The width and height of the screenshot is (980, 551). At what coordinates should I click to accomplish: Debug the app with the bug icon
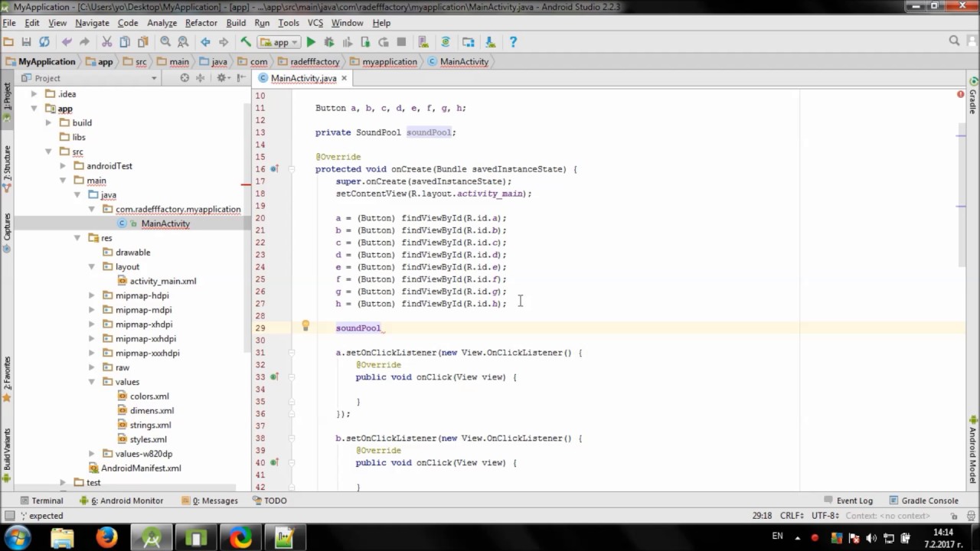point(329,42)
